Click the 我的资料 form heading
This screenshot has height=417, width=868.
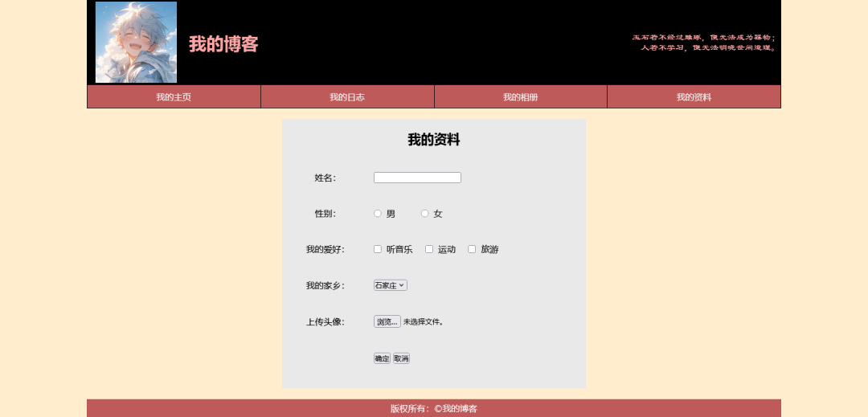point(433,140)
